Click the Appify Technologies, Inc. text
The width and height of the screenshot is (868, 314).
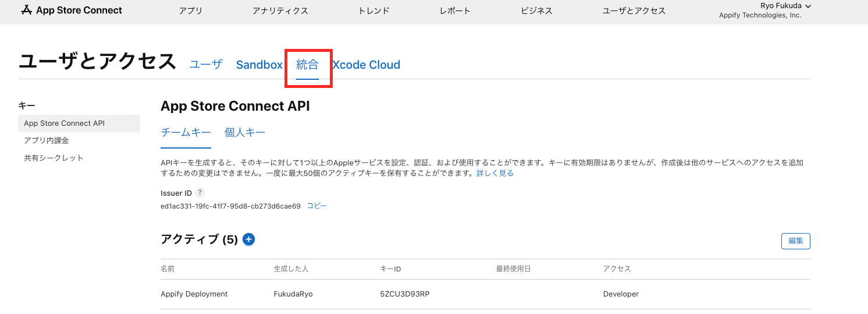(x=760, y=15)
